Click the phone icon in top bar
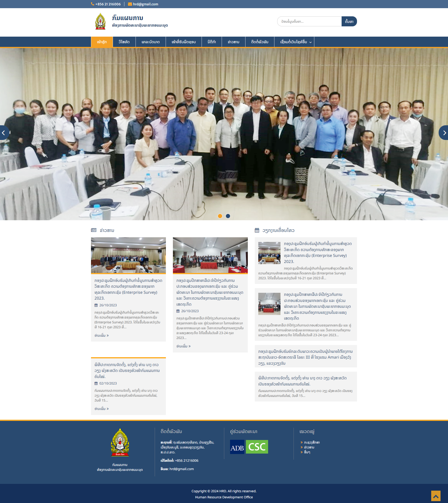 tap(93, 4)
